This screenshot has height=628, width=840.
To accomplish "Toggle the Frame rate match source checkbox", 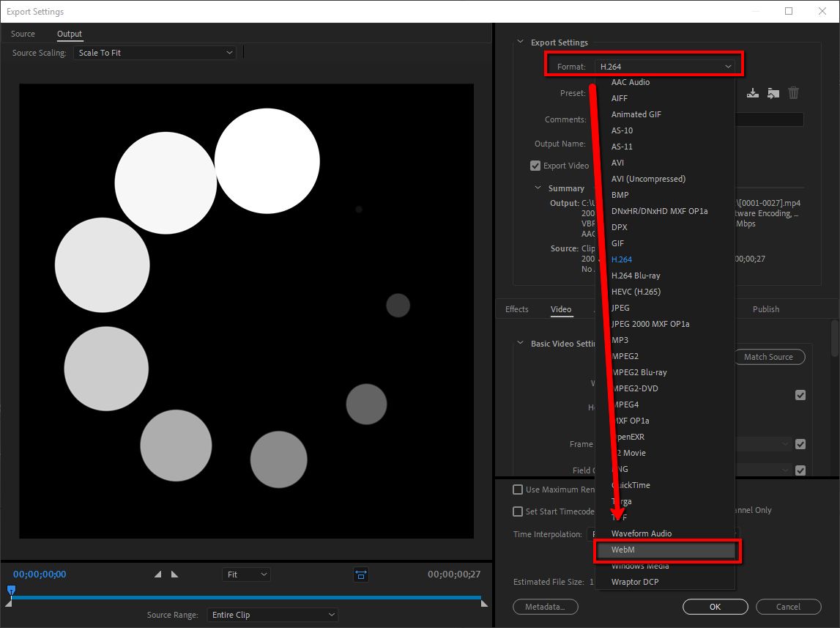I will (800, 443).
